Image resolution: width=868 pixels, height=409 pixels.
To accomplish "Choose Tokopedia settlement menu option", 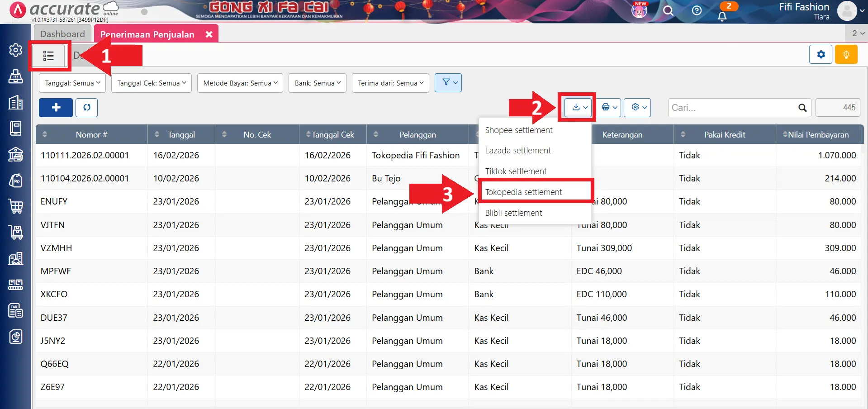I will tap(523, 192).
